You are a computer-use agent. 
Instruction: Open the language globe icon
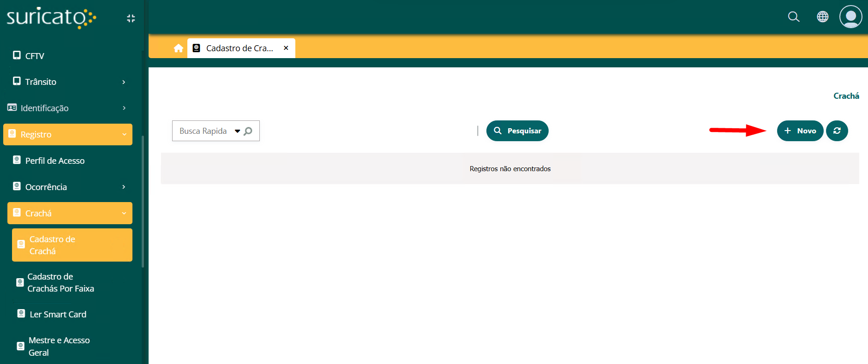click(x=822, y=17)
